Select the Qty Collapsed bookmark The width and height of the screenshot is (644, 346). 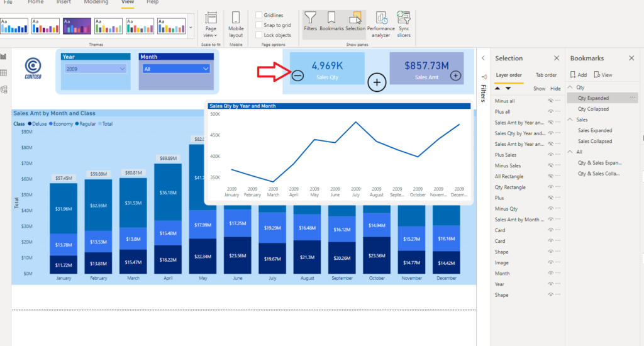(x=593, y=109)
